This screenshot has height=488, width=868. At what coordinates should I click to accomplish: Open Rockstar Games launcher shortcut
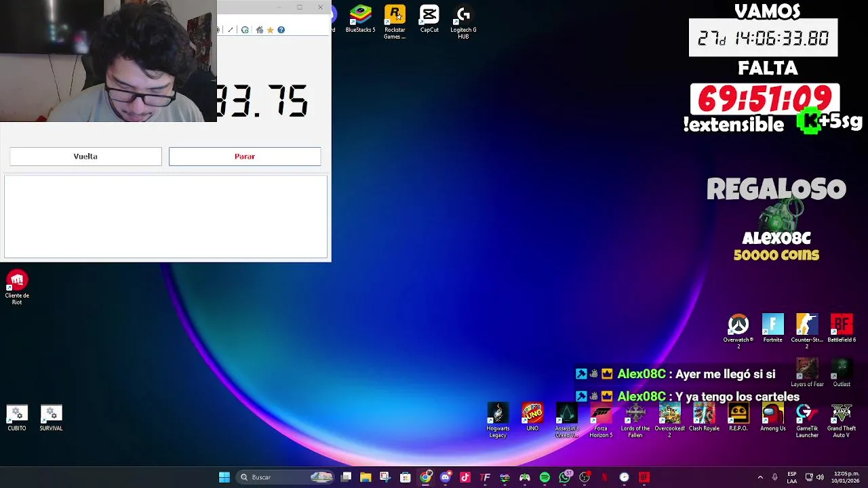(x=395, y=22)
